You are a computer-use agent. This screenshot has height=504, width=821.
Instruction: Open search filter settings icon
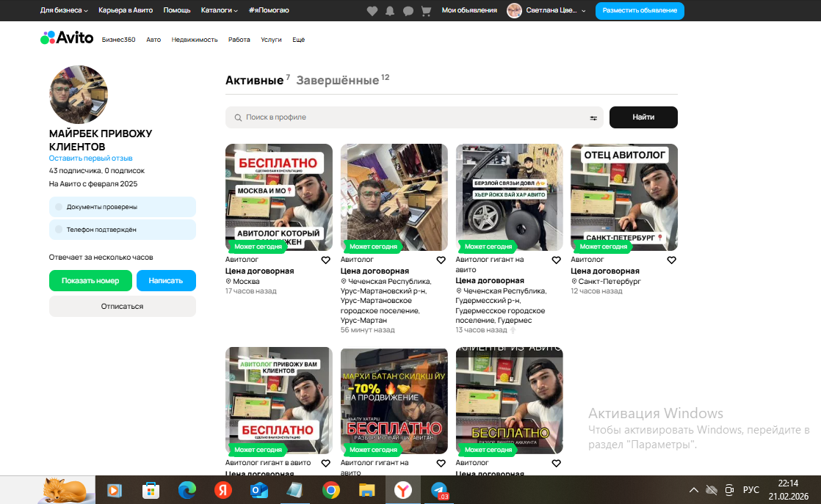(593, 117)
